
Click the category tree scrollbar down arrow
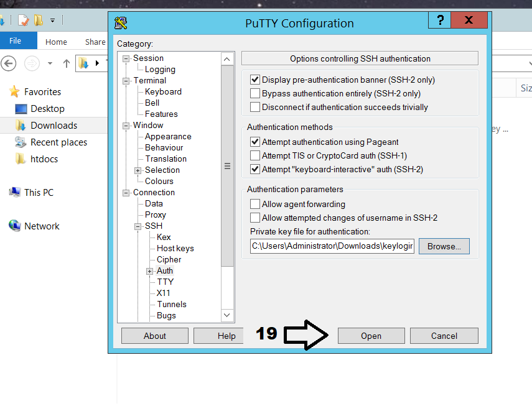227,315
